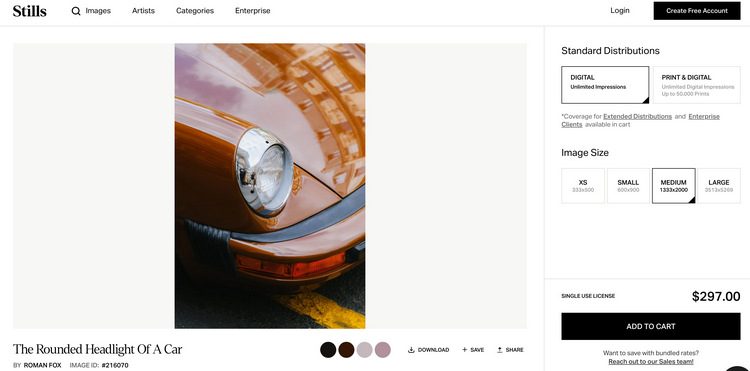
Task: Open the Categories menu
Action: tap(195, 11)
